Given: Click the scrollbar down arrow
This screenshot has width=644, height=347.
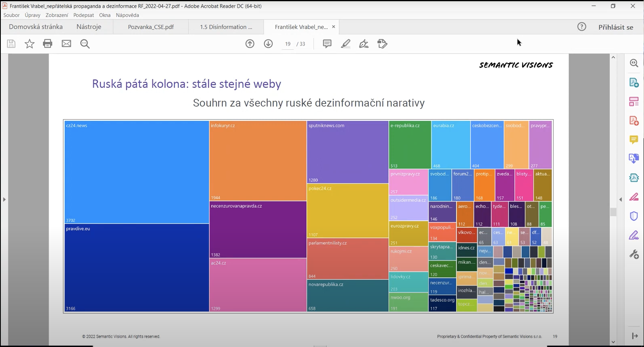Looking at the screenshot, I should [613, 342].
